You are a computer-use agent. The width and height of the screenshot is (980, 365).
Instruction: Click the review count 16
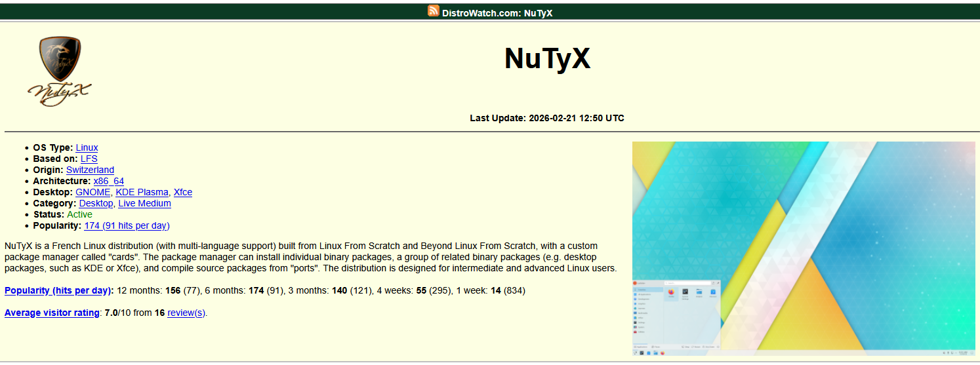159,313
